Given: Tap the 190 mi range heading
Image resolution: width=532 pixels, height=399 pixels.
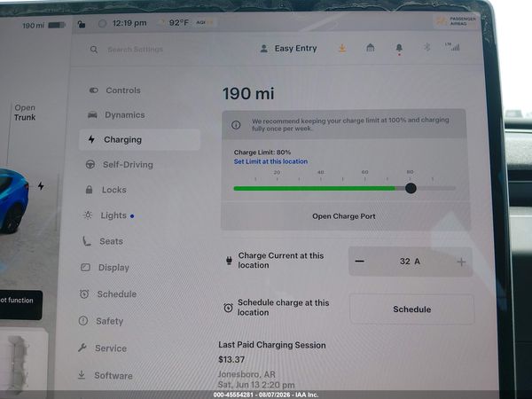Looking at the screenshot, I should pos(248,93).
